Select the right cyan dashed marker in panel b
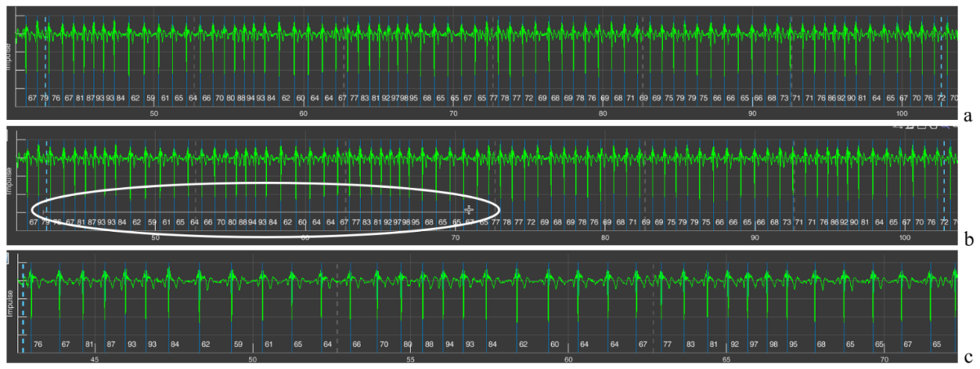 tap(943, 188)
